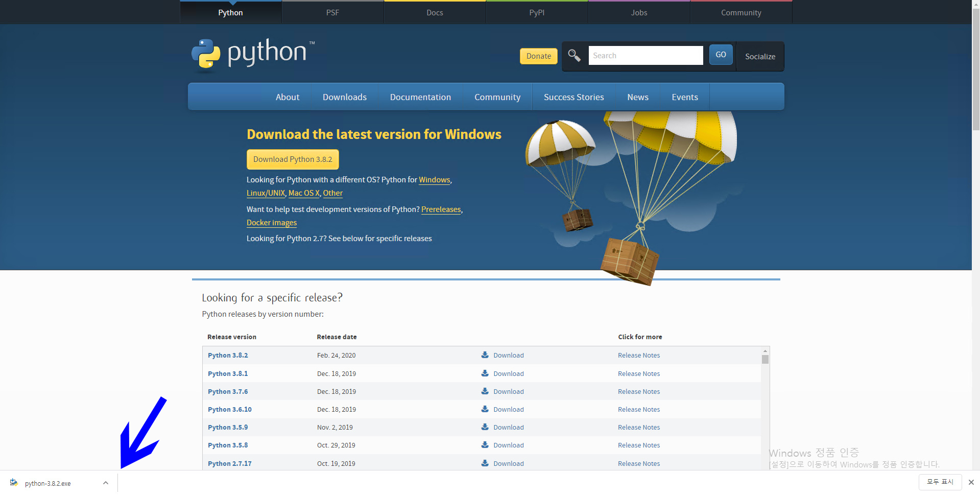Image resolution: width=980 pixels, height=495 pixels.
Task: Open the About navigation menu
Action: pos(288,97)
